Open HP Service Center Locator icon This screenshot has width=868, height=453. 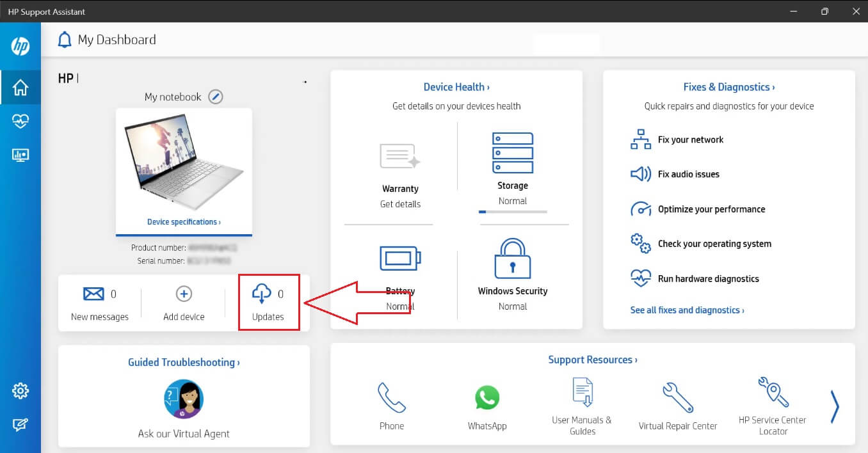pyautogui.click(x=773, y=392)
